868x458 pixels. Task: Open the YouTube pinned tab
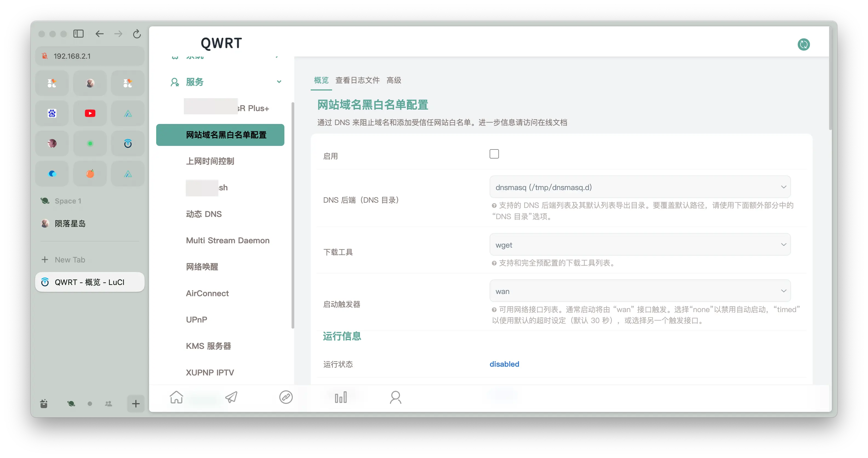click(90, 113)
